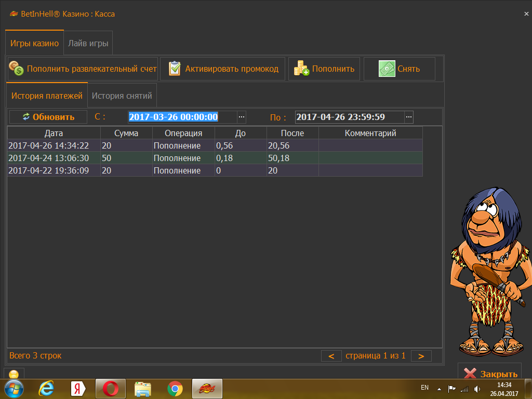Select the row dated 2017-04-26 14:34:22
The width and height of the screenshot is (532, 399).
pyautogui.click(x=215, y=145)
